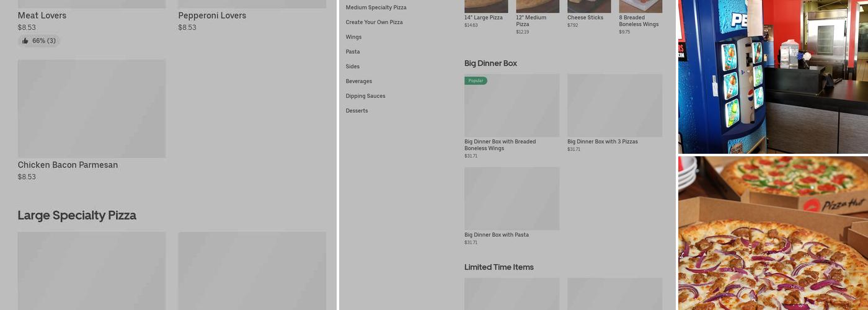Viewport: 868px width, 310px height.
Task: Click the Chicken Bacon Parmesan title
Action: [68, 165]
